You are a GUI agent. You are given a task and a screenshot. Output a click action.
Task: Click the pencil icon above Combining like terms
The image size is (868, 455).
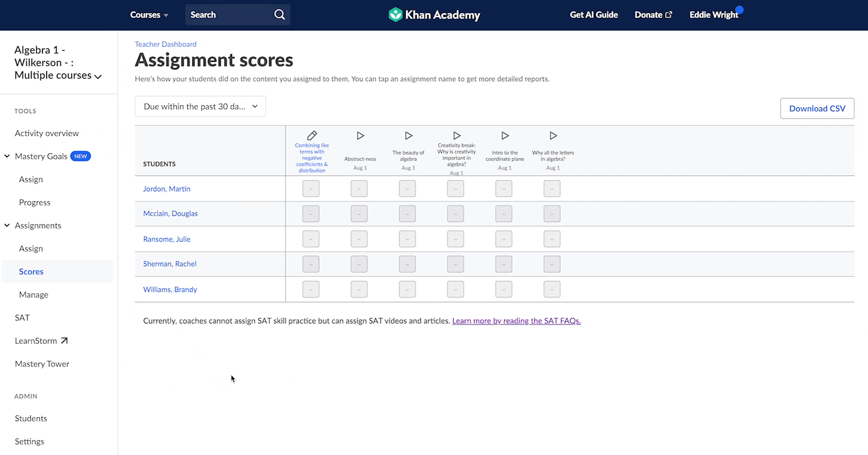[312, 135]
